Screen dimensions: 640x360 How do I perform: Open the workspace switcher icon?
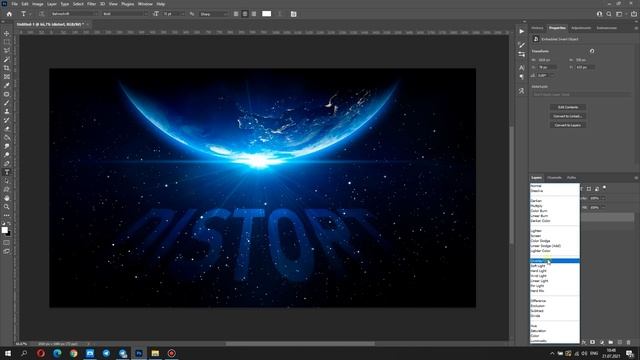pyautogui.click(x=619, y=14)
